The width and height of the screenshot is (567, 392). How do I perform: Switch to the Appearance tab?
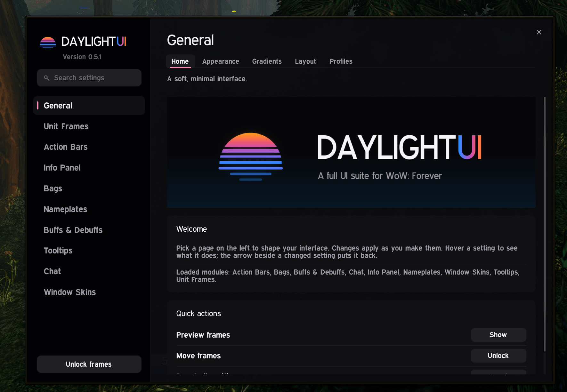pyautogui.click(x=221, y=61)
